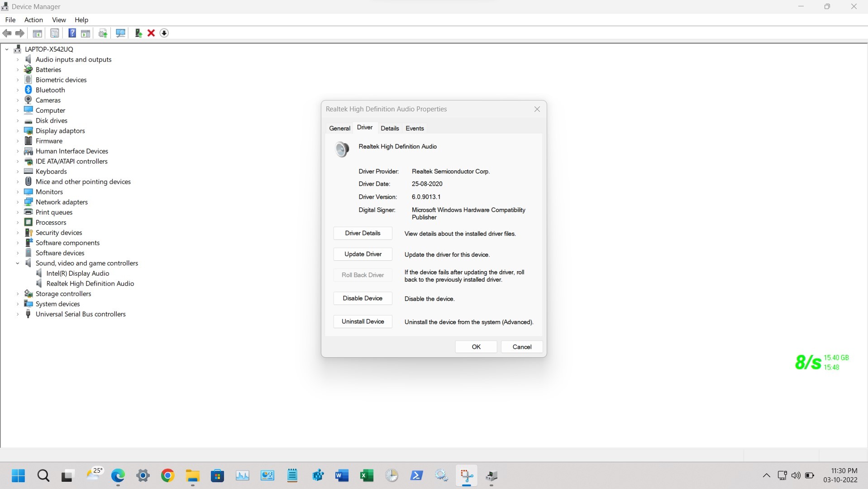
Task: Collapse Sound, video and game controllers
Action: point(18,263)
